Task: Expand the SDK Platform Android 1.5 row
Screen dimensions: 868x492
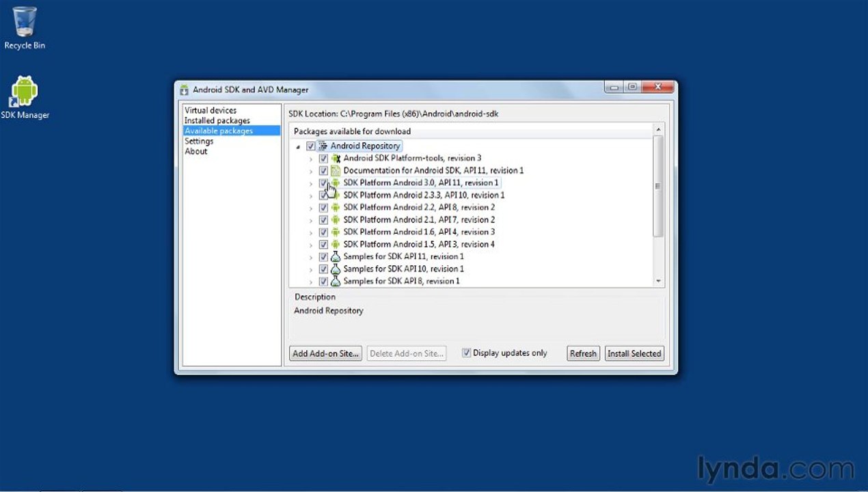Action: 311,245
